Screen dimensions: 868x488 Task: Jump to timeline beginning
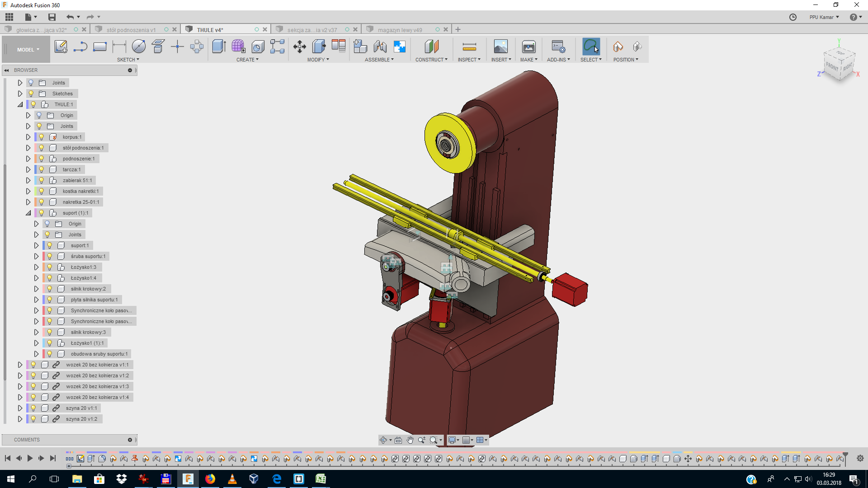(8, 458)
